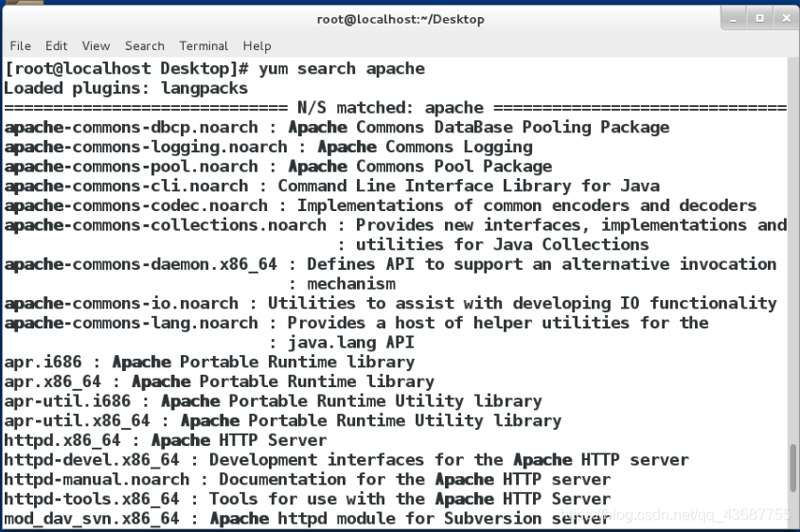Click 'Documentation for the Apache HTTP server'
Viewport: 800px width, 532px height.
point(415,480)
